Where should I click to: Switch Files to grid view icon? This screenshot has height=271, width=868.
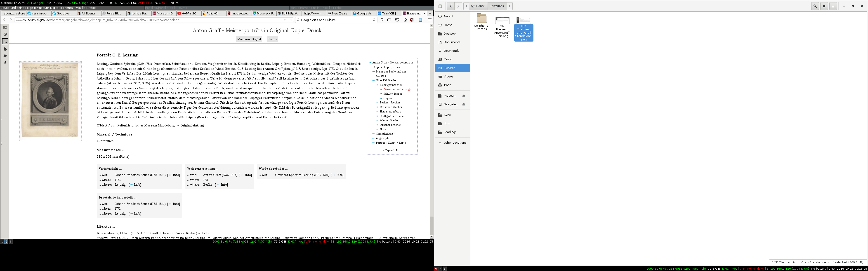coord(824,6)
